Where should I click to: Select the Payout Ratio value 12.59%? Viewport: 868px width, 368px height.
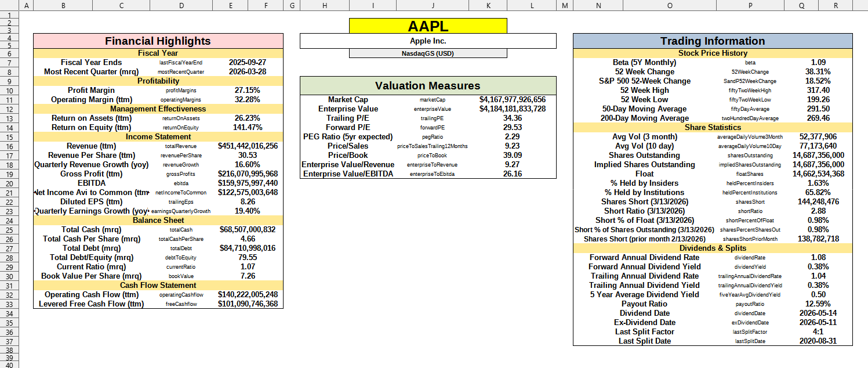818,304
